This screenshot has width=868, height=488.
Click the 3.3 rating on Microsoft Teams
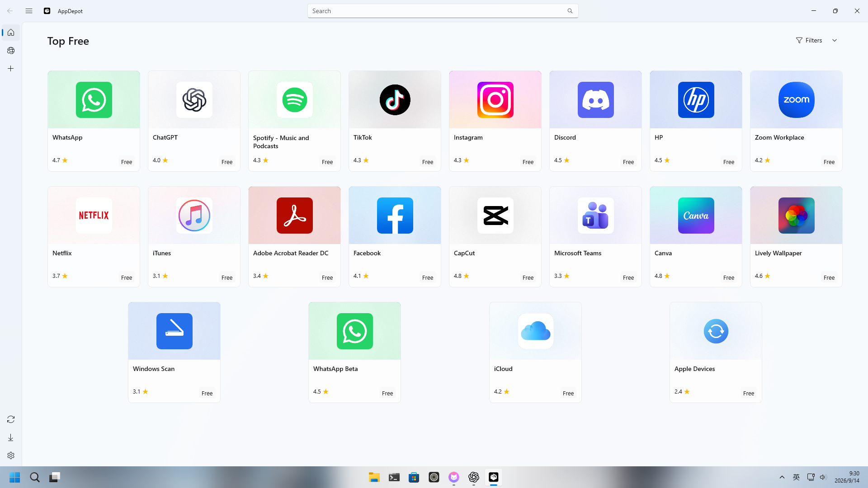pos(562,276)
